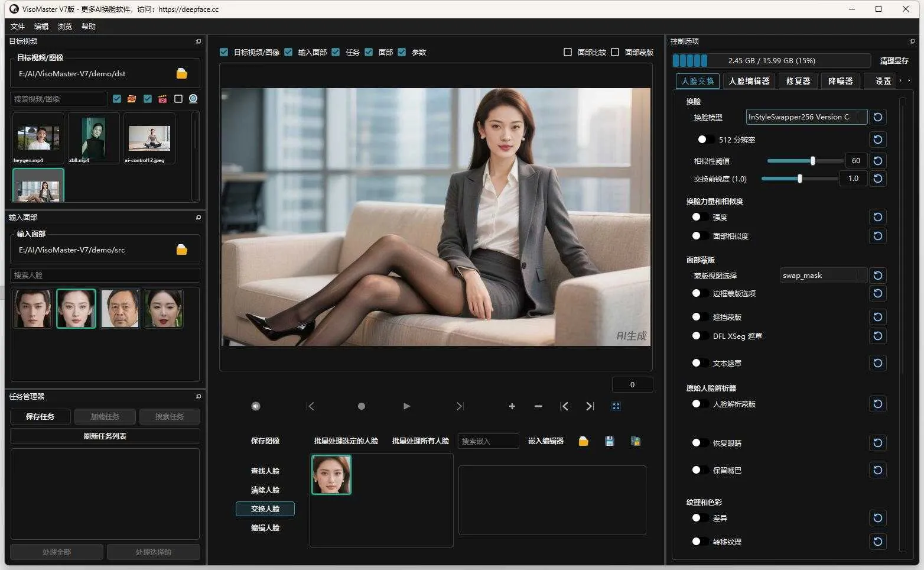Select the zb8.mp4 thumbnail
Image resolution: width=924 pixels, height=570 pixels.
93,138
